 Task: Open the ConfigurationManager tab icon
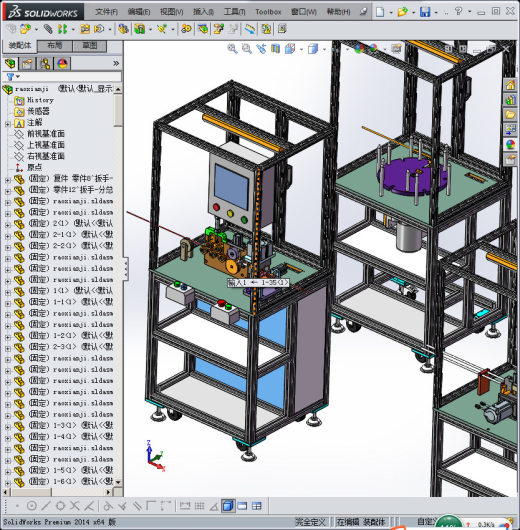point(45,64)
